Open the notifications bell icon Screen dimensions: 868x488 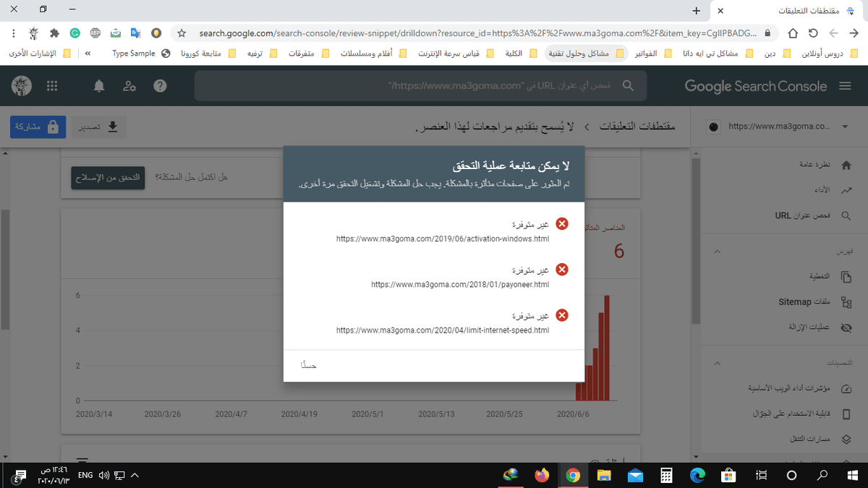(99, 86)
